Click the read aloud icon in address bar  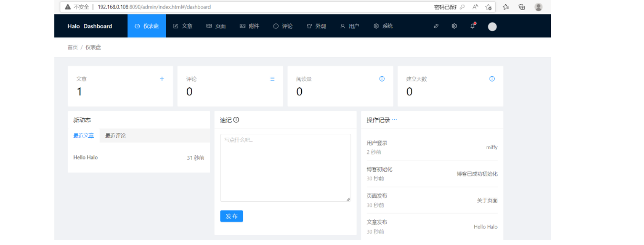[x=475, y=7]
